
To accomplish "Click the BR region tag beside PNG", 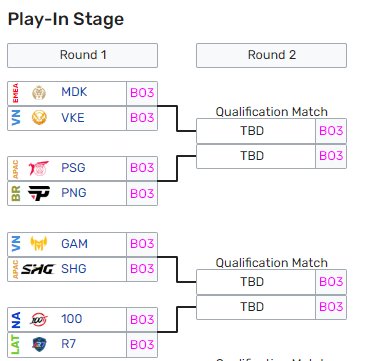I will 15,193.
